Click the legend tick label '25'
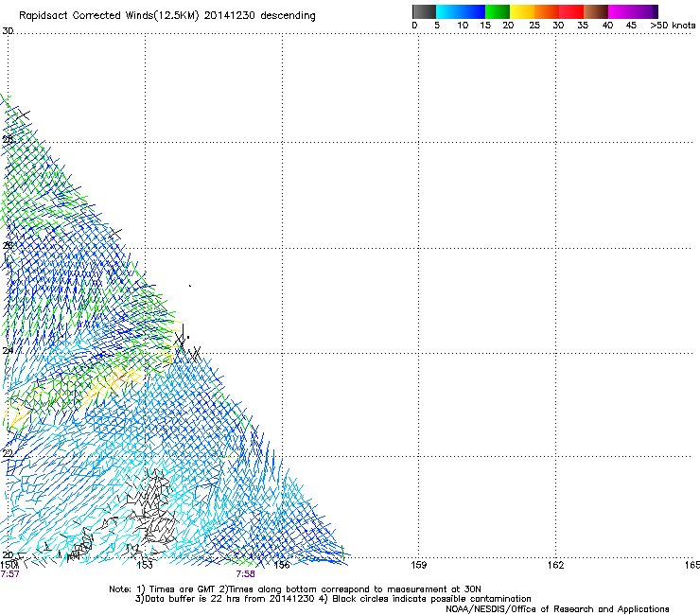Image resolution: width=700 pixels, height=615 pixels. pyautogui.click(x=534, y=26)
